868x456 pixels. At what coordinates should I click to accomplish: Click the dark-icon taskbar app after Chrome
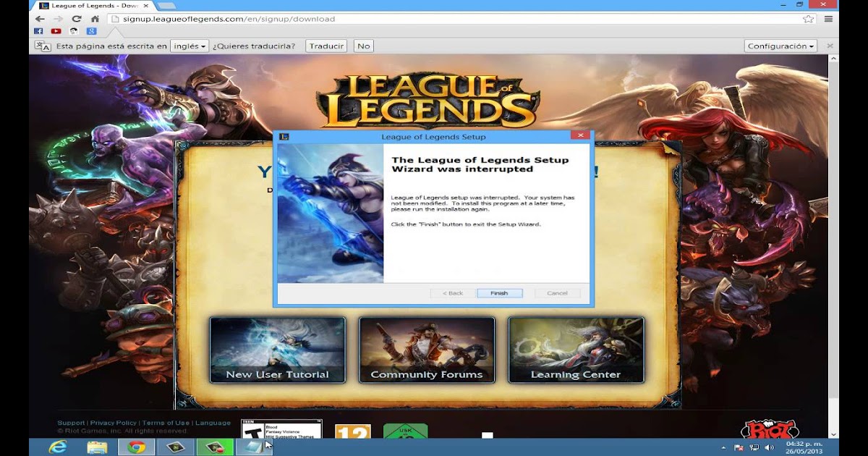176,447
